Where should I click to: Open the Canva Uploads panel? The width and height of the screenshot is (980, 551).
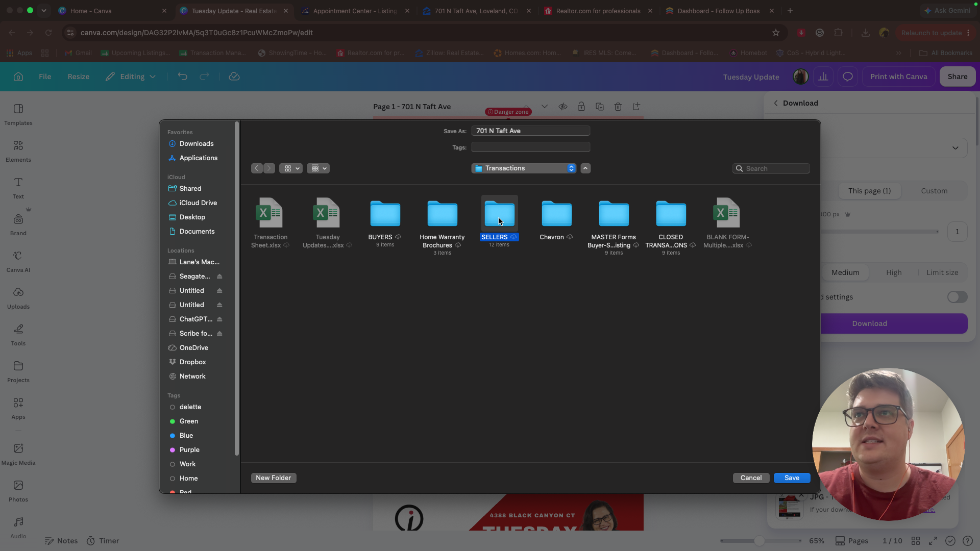coord(18,298)
